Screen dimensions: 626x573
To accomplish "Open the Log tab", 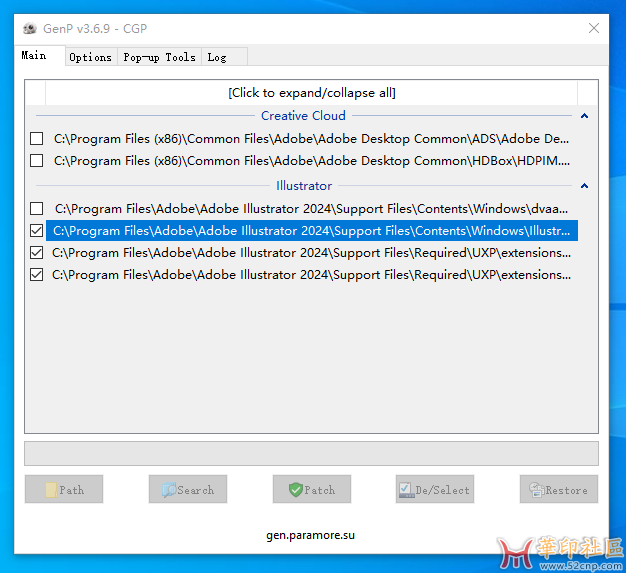I will tap(224, 57).
